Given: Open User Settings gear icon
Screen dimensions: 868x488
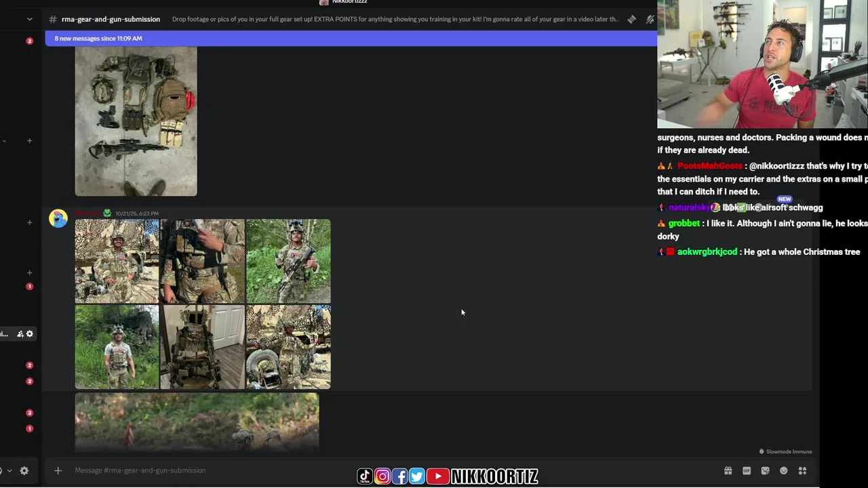Looking at the screenshot, I should point(24,470).
